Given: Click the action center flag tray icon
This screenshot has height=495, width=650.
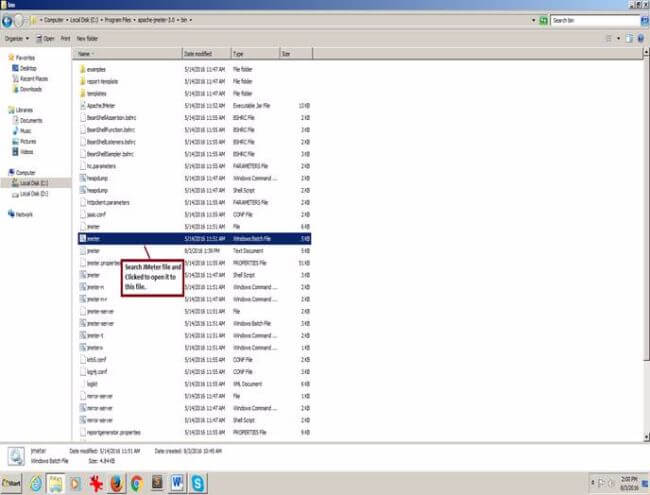Looking at the screenshot, I should (x=601, y=483).
